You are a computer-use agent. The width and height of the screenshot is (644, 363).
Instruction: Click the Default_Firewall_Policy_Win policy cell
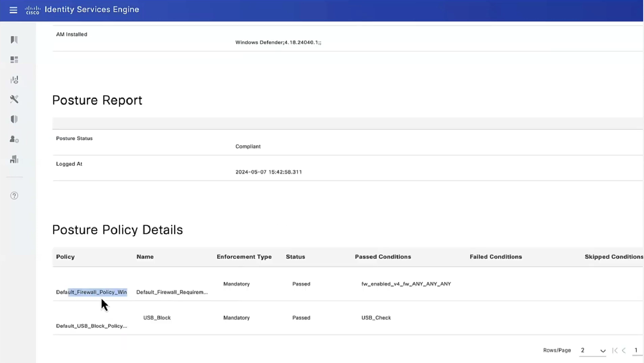coord(92,292)
